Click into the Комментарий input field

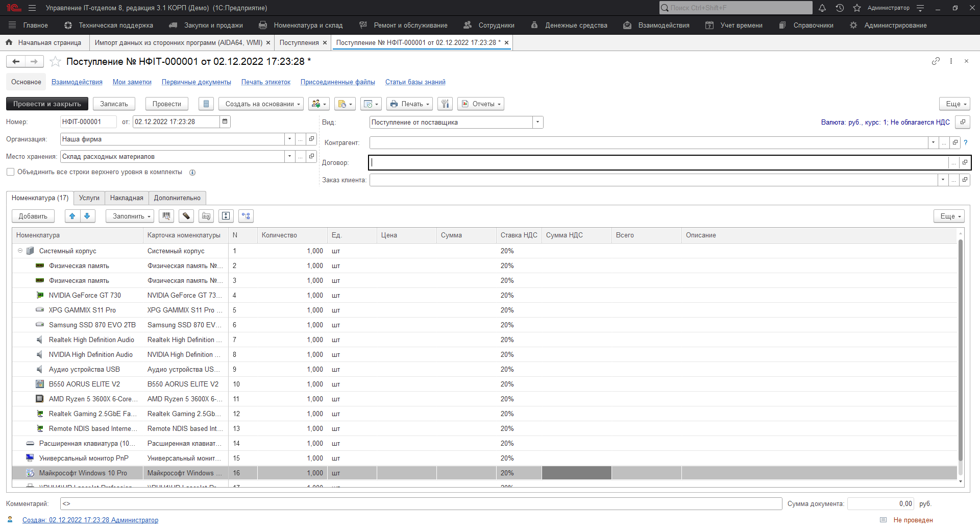tap(421, 504)
